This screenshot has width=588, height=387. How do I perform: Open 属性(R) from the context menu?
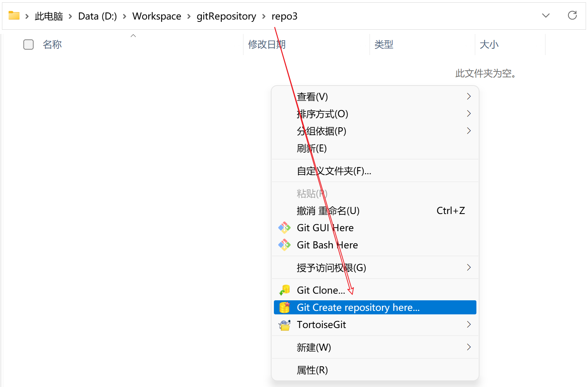pyautogui.click(x=312, y=370)
